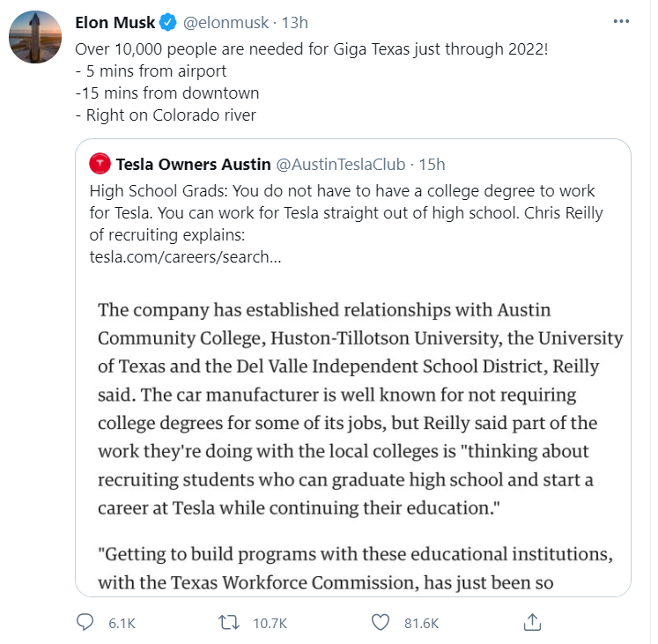Viewport: 658px width, 644px height.
Task: Open the tesla.com/careers/search link
Action: (x=186, y=257)
